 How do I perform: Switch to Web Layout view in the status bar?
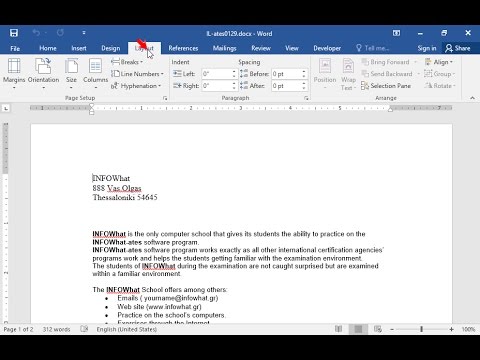[378, 329]
